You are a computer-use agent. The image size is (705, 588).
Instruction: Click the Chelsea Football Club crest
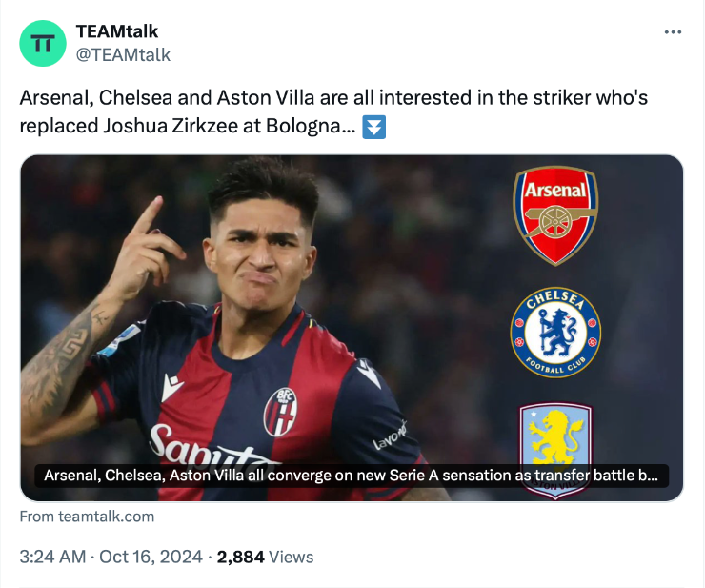pos(555,333)
